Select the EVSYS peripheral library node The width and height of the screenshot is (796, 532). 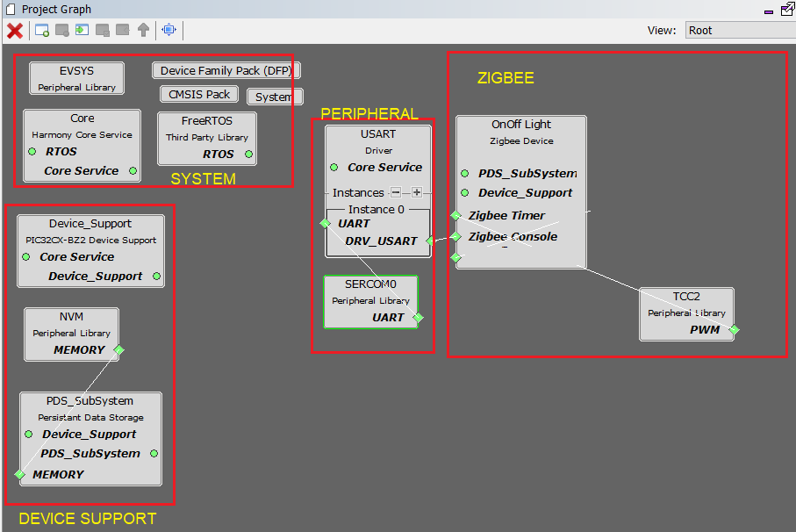pos(76,77)
